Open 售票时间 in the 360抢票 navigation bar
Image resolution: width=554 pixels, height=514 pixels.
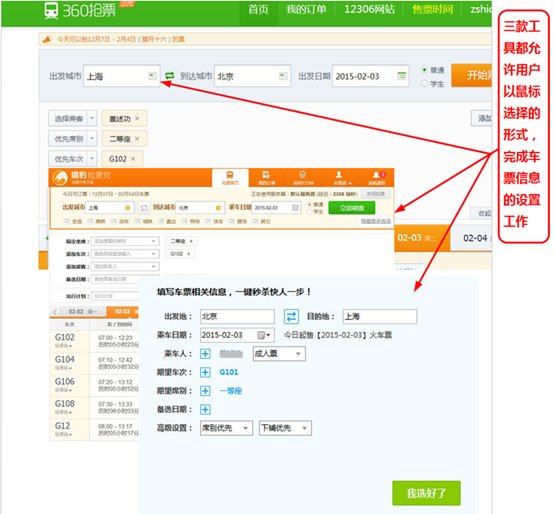432,10
